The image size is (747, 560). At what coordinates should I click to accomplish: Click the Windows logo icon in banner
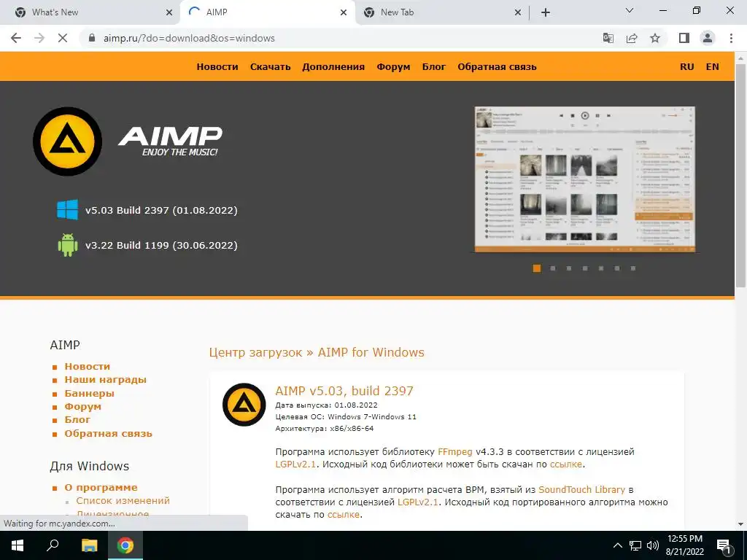[x=68, y=210]
